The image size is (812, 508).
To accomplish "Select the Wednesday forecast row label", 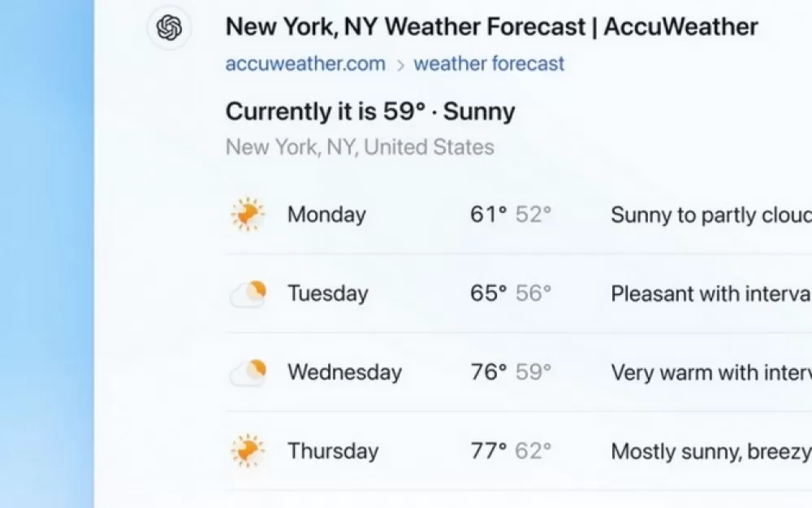I will [x=344, y=372].
